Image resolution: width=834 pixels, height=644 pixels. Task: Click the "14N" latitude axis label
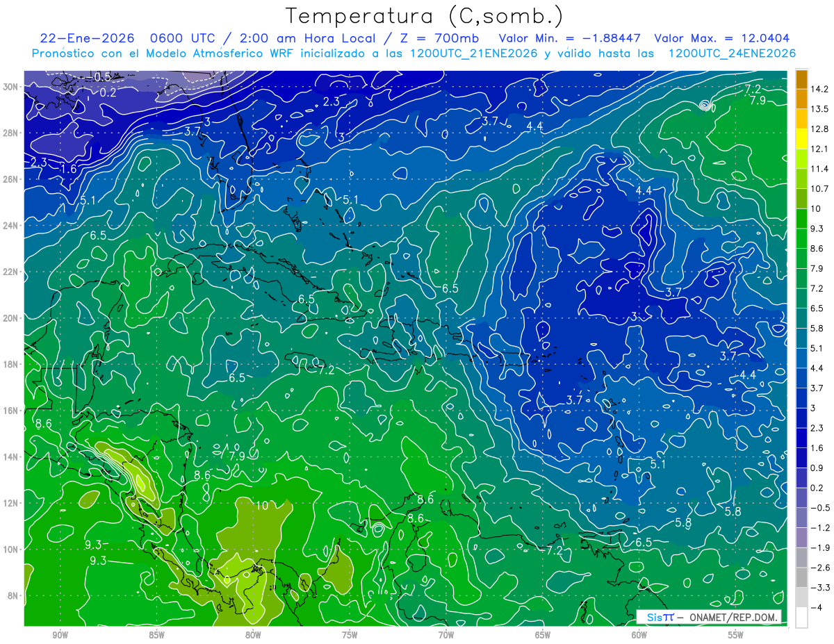click(x=11, y=457)
